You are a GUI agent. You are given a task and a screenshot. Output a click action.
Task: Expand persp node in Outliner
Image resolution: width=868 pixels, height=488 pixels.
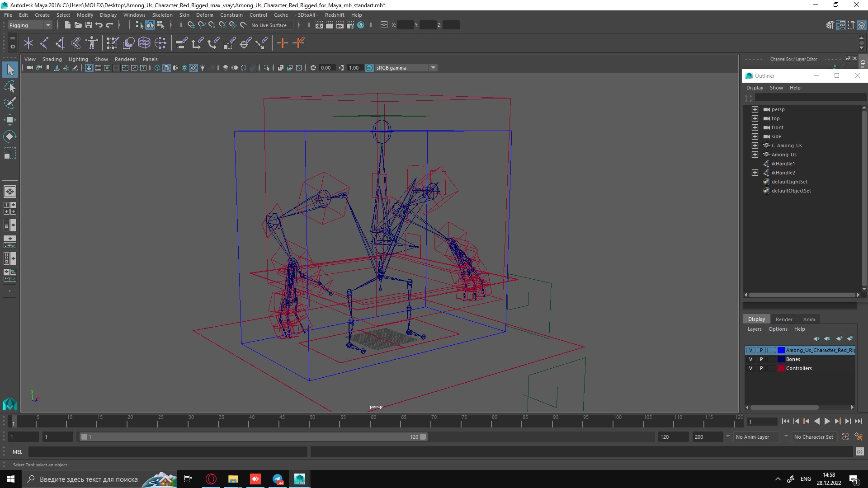pos(755,109)
